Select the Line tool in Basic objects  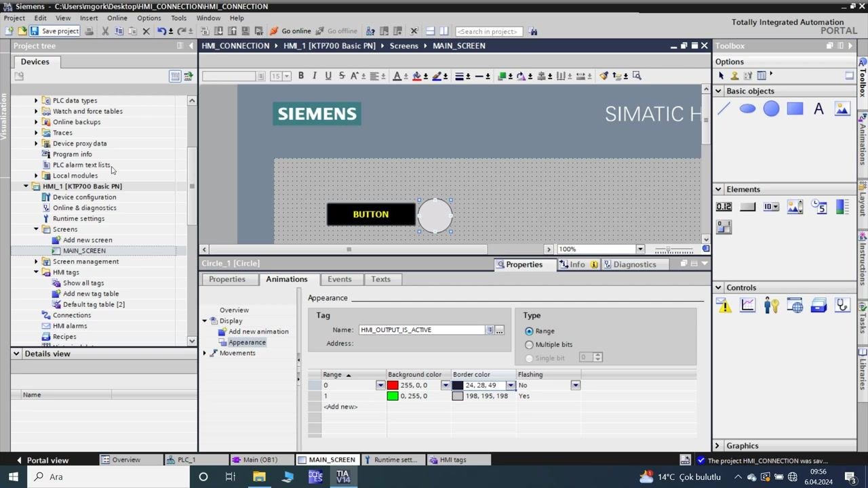click(724, 108)
